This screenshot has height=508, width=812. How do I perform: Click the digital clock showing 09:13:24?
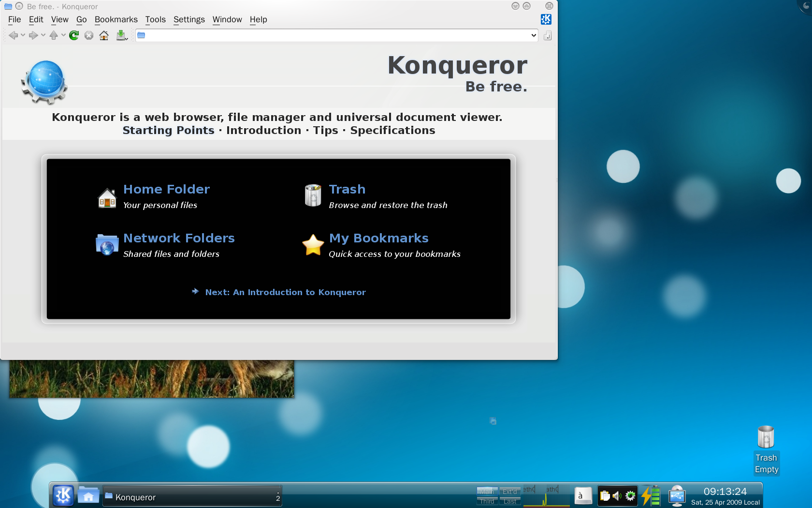pyautogui.click(x=725, y=492)
